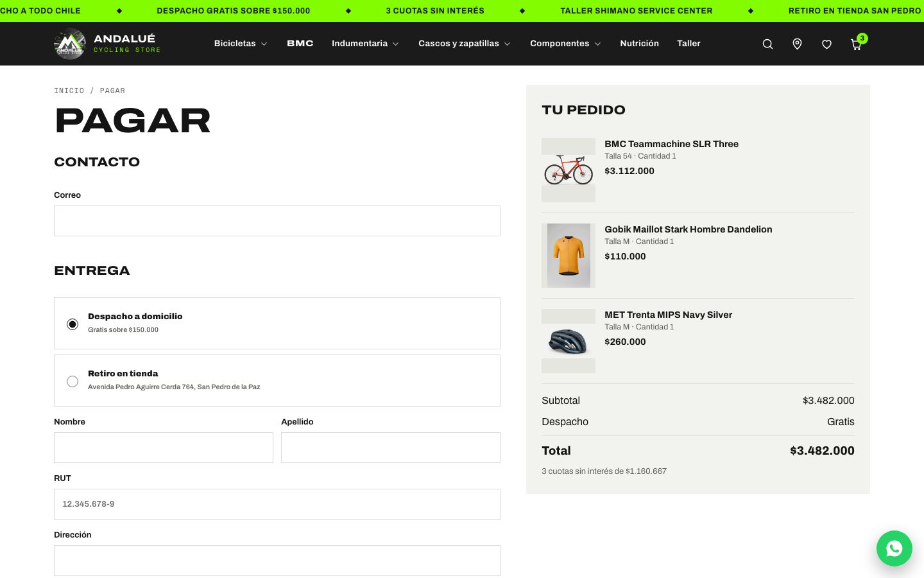Focus the Apellido input field
The width and height of the screenshot is (924, 578).
click(x=391, y=448)
